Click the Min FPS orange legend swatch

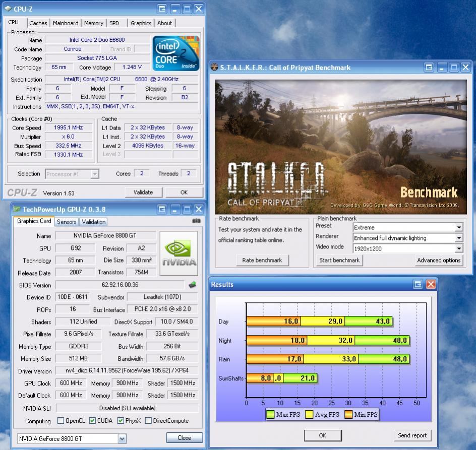coord(348,415)
